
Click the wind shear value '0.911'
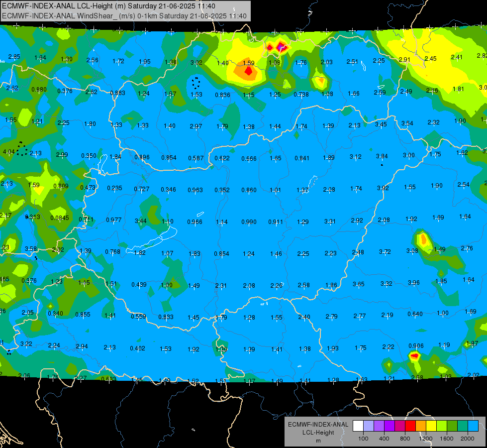pyautogui.click(x=276, y=222)
